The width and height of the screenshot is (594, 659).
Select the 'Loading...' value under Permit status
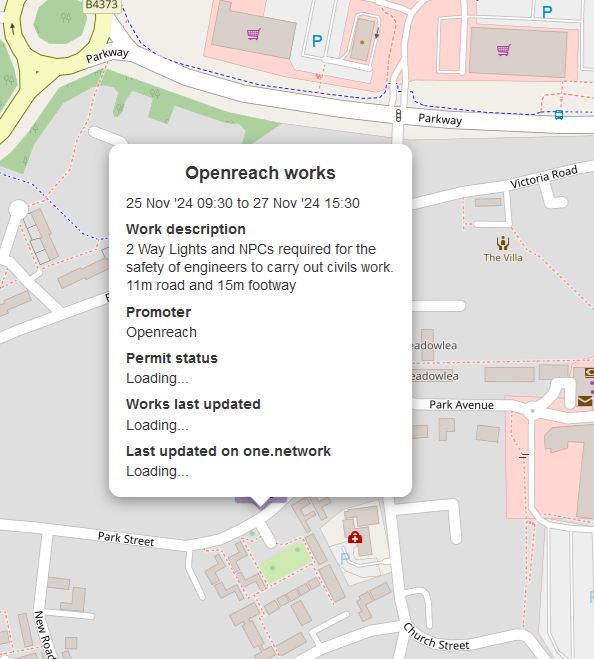pos(157,379)
